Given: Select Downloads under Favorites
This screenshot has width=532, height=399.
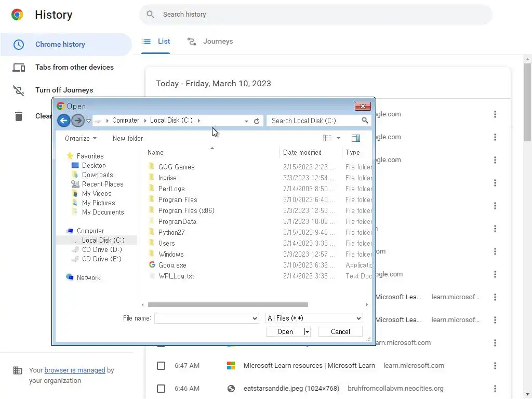Looking at the screenshot, I should [97, 175].
